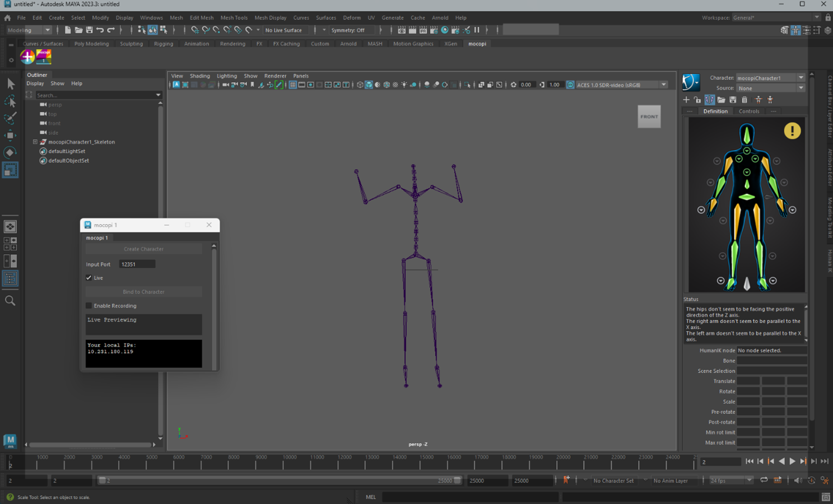Click the time range slider bar

(x=280, y=480)
